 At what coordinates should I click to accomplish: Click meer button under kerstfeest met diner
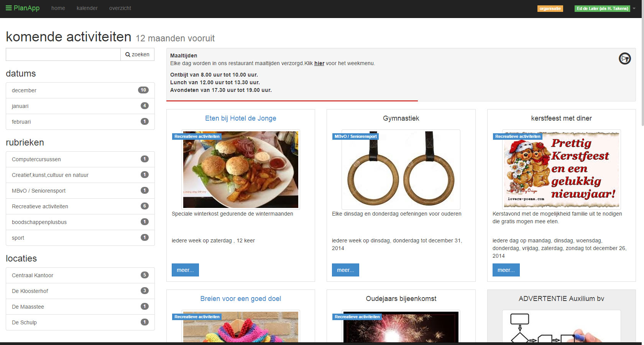pos(506,270)
